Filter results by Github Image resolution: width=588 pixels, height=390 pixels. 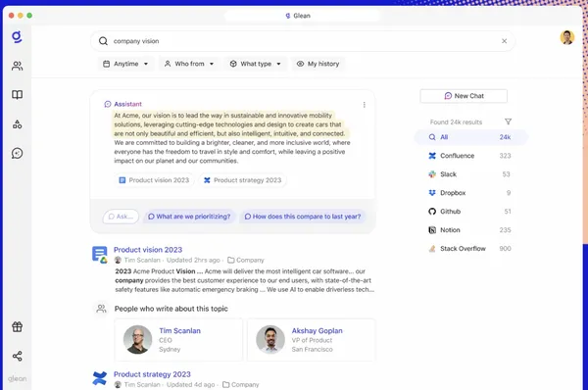click(470, 211)
